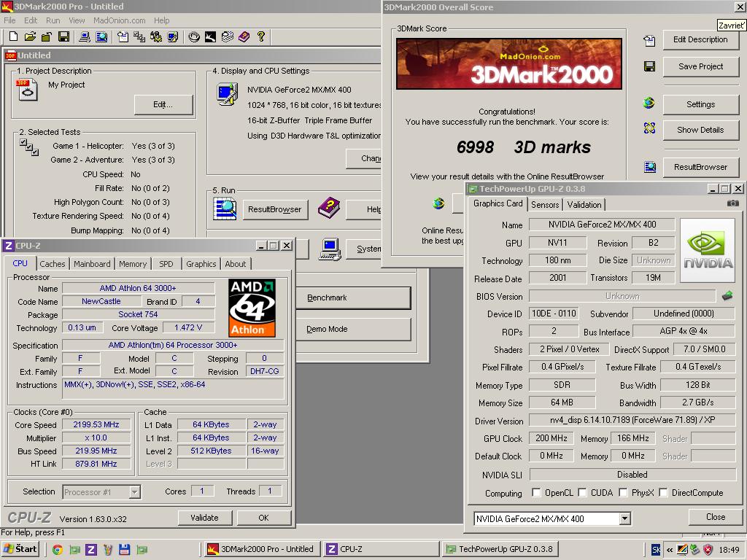Switch to TechPowerUp GPU-Z taskbar button

pos(500,549)
